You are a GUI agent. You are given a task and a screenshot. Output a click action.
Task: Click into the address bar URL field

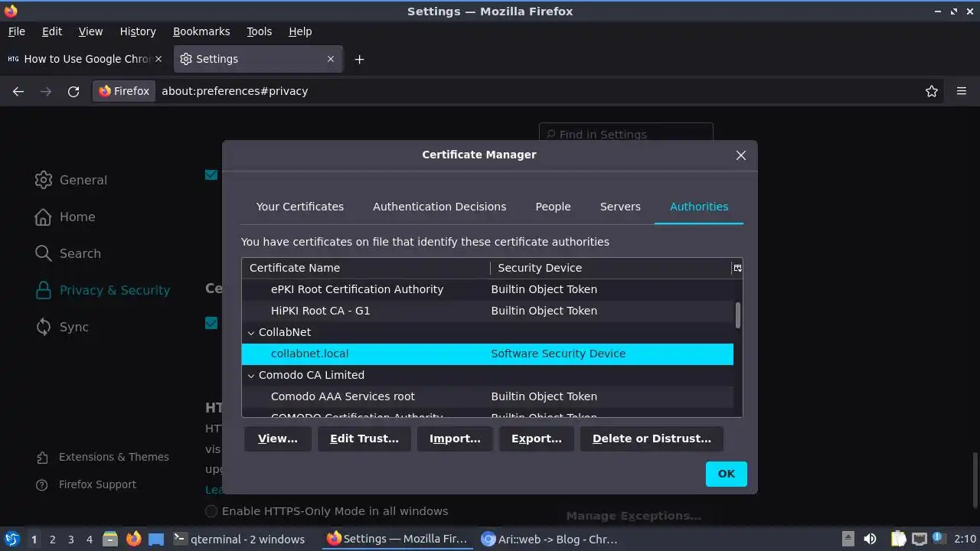coord(536,91)
